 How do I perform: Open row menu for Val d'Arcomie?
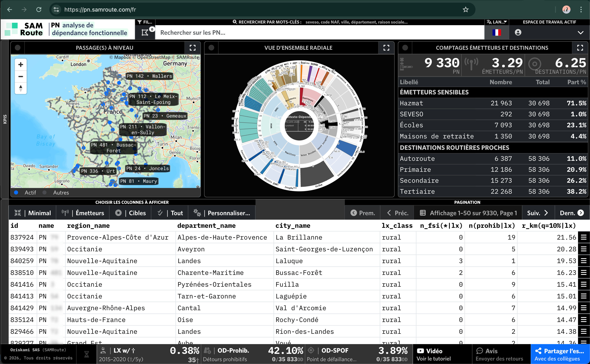[583, 308]
